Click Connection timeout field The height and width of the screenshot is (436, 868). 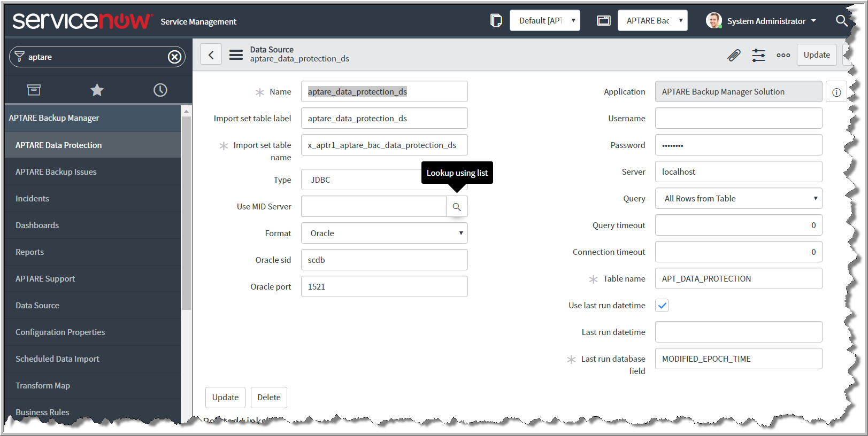tap(739, 252)
